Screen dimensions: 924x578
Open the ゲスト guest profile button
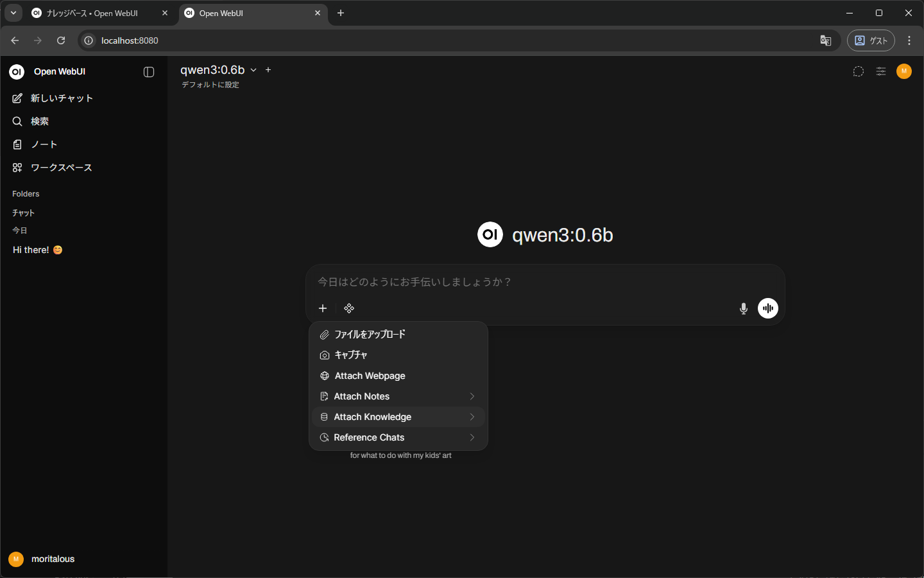(x=871, y=40)
